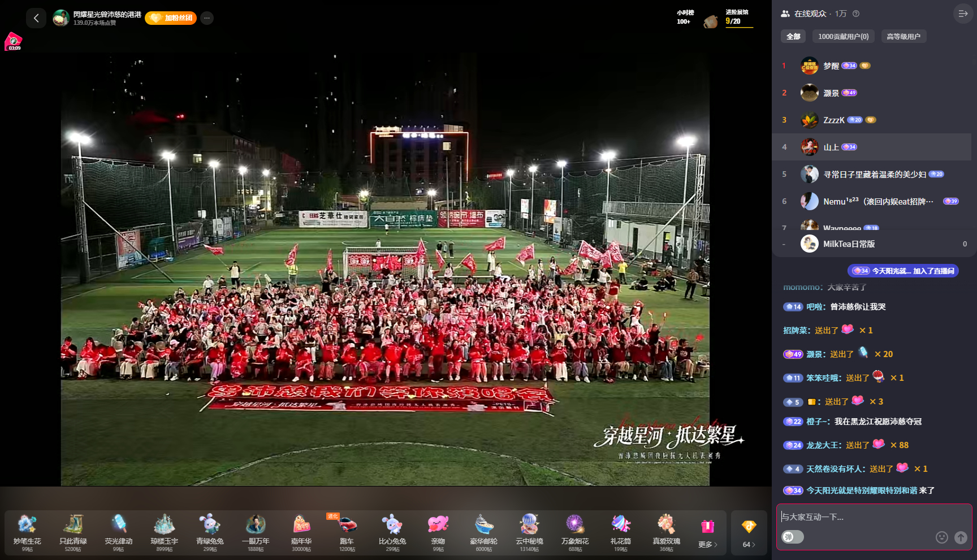Open chat user 龙龙大王's name
Image resolution: width=977 pixels, height=560 pixels.
click(823, 445)
